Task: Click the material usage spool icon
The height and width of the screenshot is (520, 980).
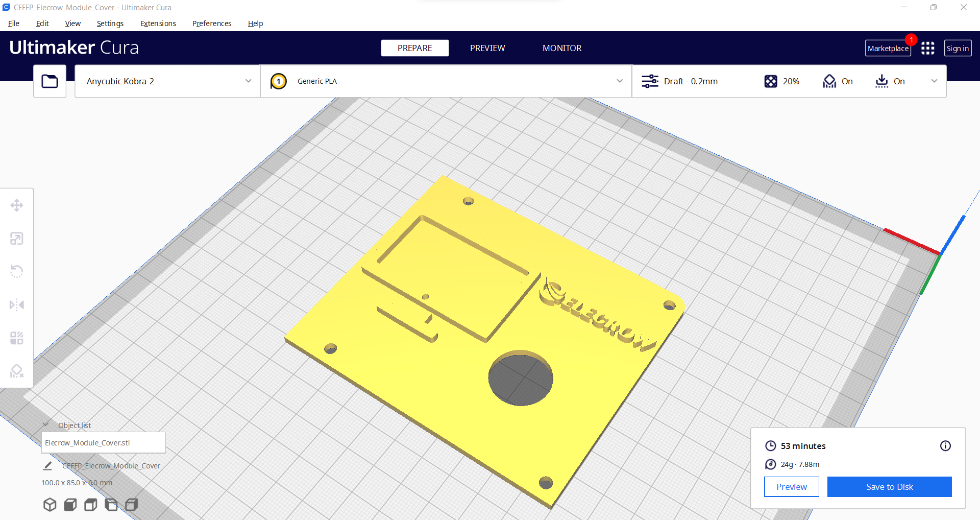Action: [771, 464]
